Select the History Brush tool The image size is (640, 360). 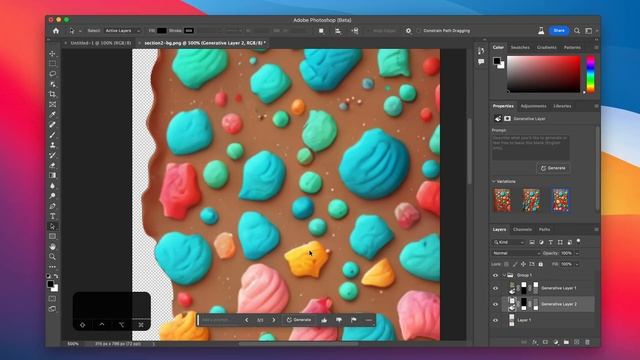[53, 155]
